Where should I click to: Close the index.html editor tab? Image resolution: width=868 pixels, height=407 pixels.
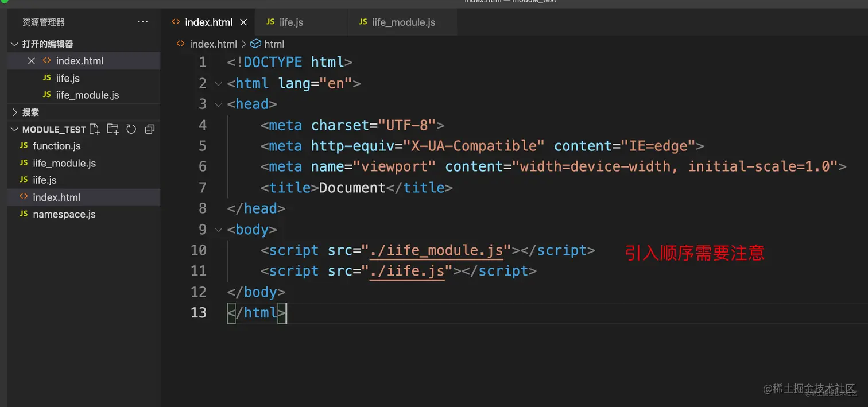coord(243,22)
